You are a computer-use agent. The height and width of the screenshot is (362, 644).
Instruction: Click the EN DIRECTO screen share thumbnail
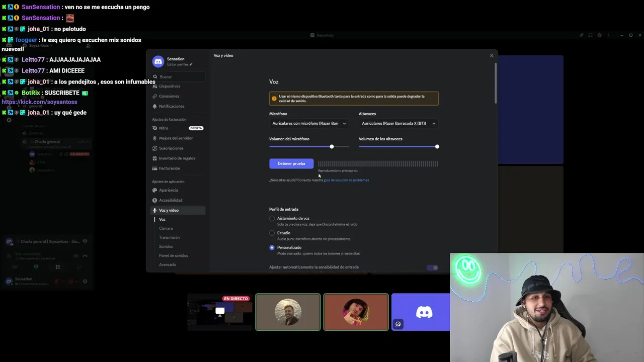click(219, 312)
